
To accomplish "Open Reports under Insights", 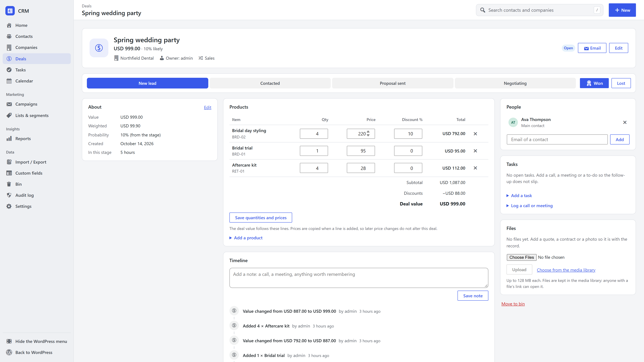I will click(x=37, y=139).
